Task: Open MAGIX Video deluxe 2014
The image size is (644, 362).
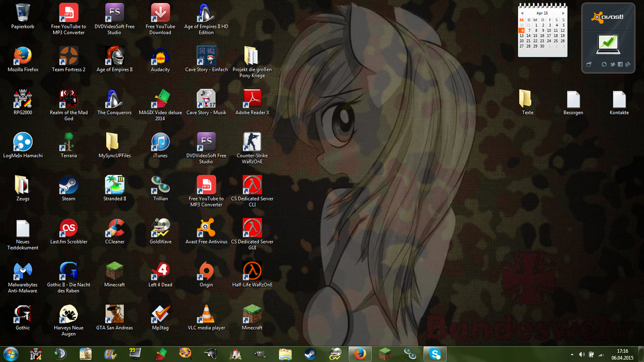Action: coord(160,105)
